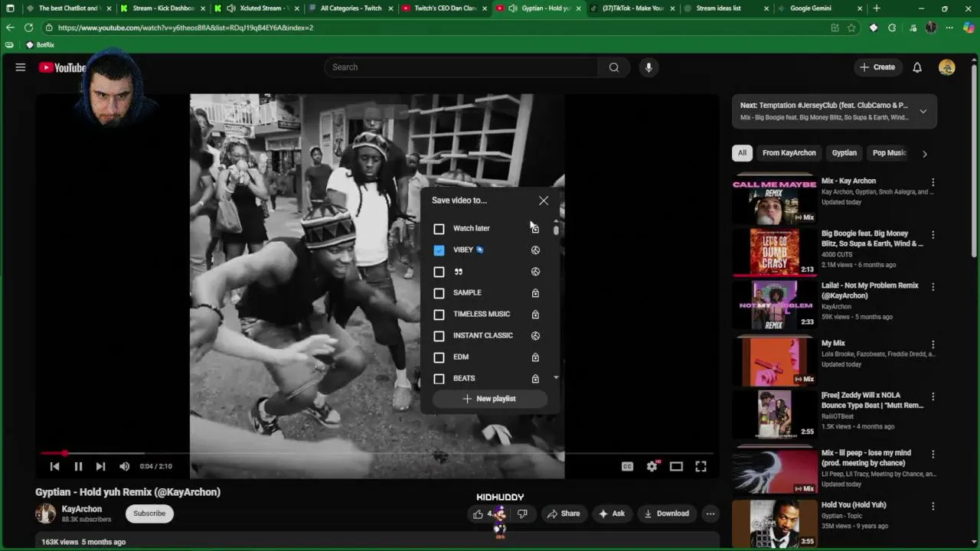Open the YouTube guide hamburger menu
980x551 pixels.
[21, 67]
